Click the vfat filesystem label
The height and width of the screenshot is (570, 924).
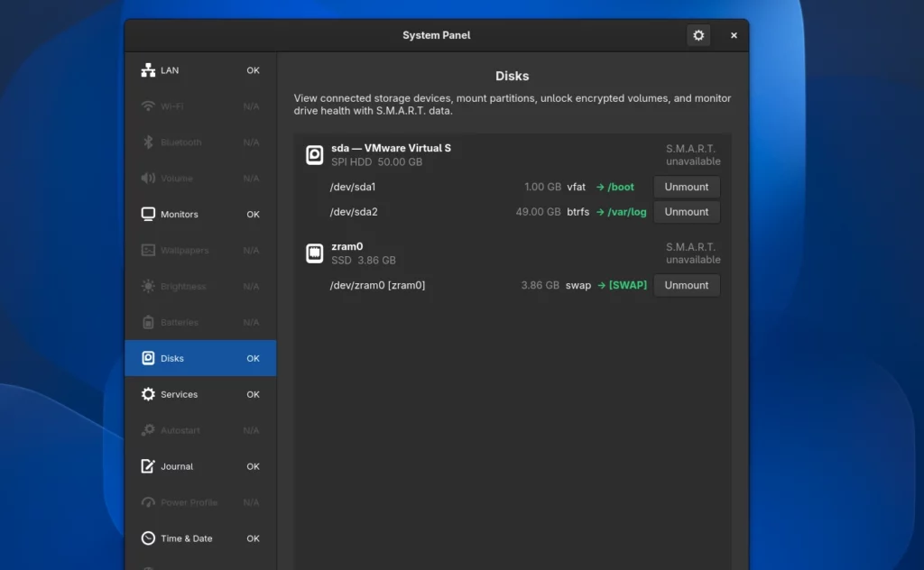coord(577,187)
